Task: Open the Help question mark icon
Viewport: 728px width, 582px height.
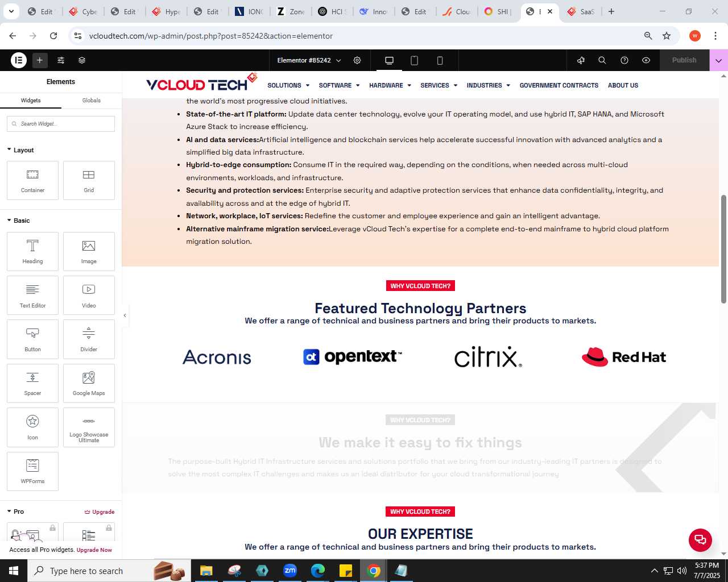Action: point(624,60)
